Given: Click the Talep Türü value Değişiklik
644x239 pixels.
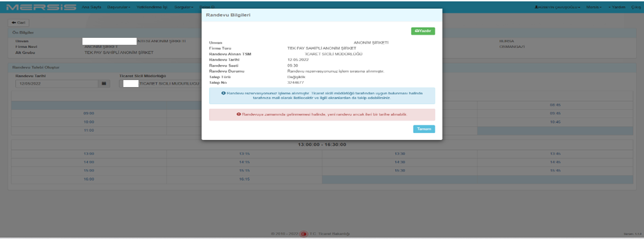Looking at the screenshot, I should 297,77.
